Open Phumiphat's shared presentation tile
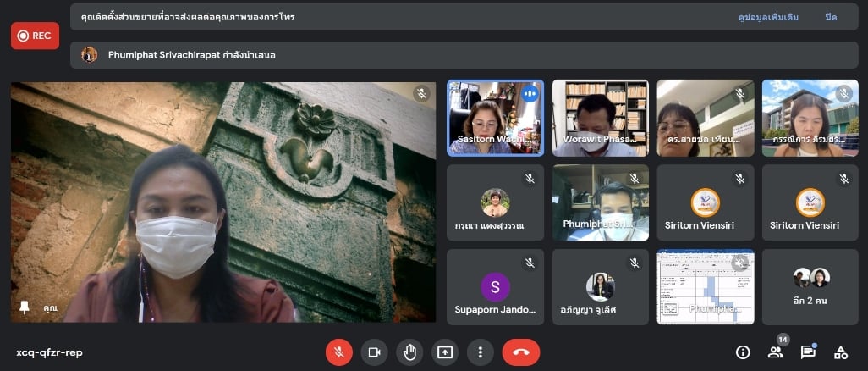 tap(705, 287)
